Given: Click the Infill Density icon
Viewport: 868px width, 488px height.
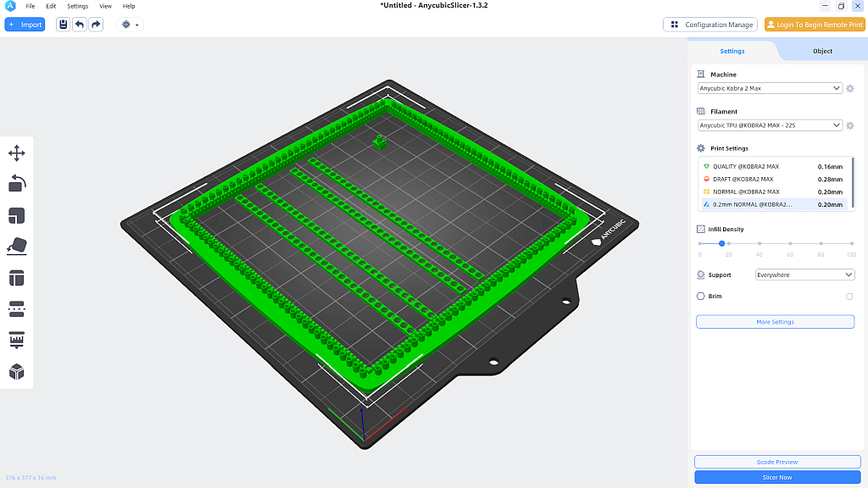Looking at the screenshot, I should coord(701,229).
